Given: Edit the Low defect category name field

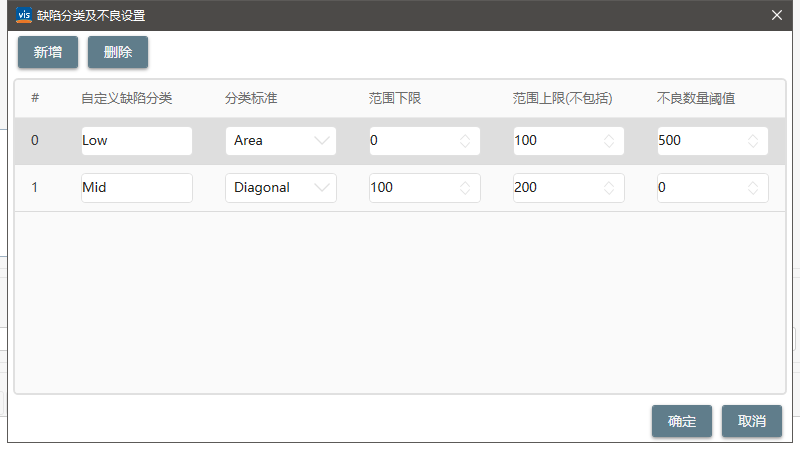Looking at the screenshot, I should click(x=137, y=141).
